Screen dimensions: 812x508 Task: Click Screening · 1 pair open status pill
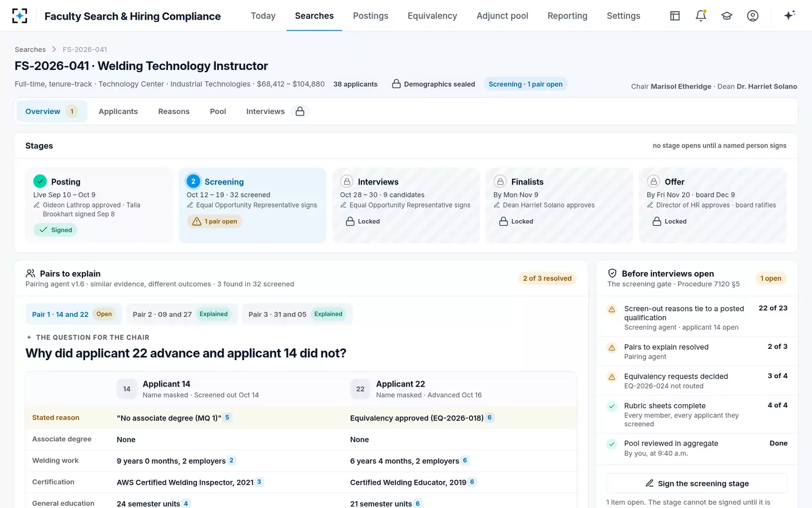tap(526, 84)
